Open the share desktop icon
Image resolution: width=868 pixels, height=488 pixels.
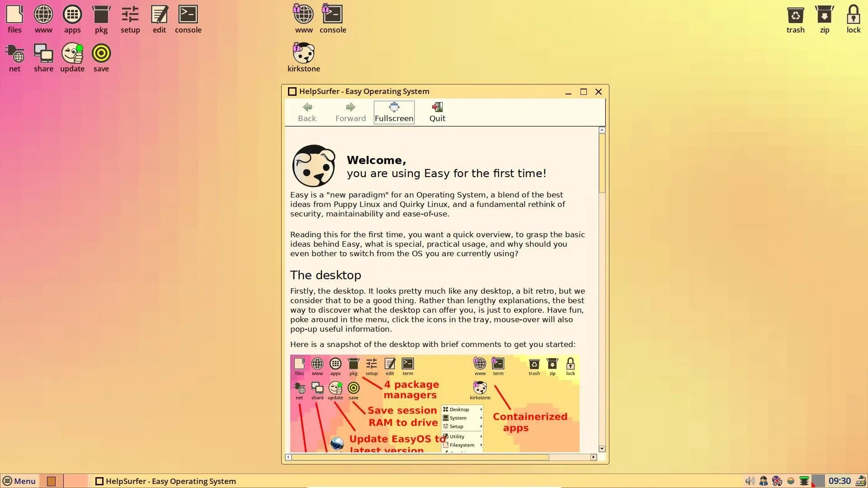coord(43,58)
